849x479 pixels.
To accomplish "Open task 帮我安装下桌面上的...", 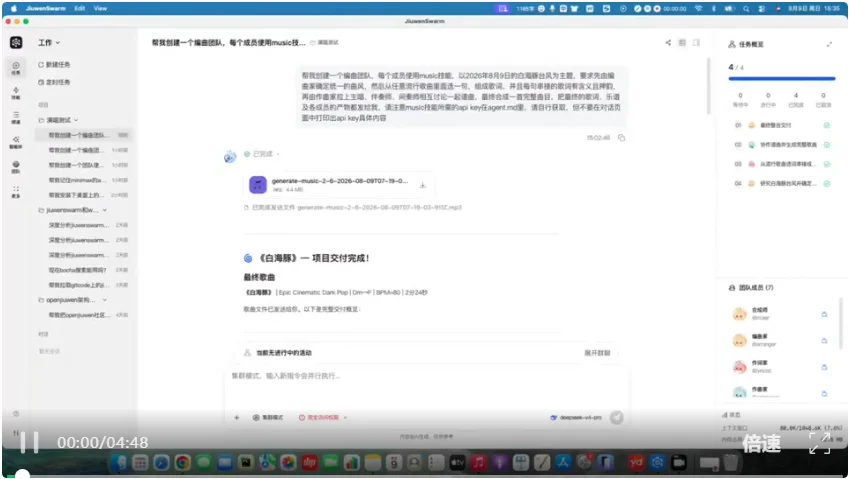I will 83,195.
